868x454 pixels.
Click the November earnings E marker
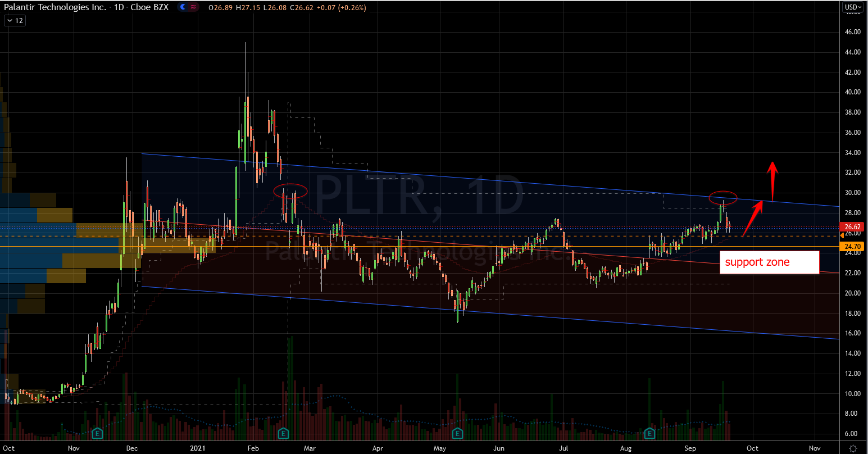(98, 433)
